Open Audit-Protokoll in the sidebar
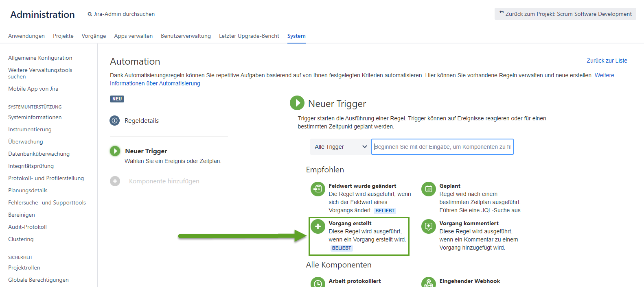Screen dimensions: 644x287 coord(27,227)
